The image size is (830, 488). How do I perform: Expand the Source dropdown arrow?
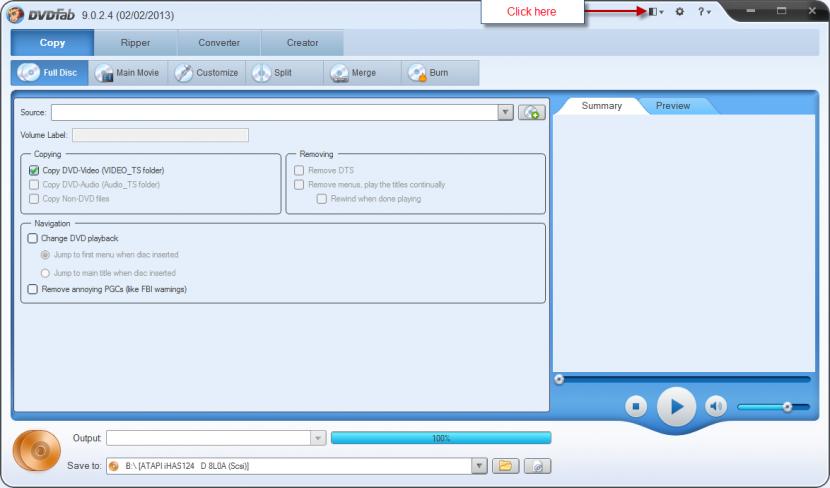point(506,112)
